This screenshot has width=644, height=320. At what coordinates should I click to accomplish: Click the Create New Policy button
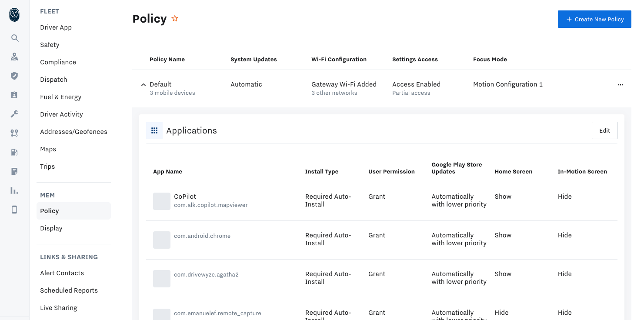click(594, 19)
